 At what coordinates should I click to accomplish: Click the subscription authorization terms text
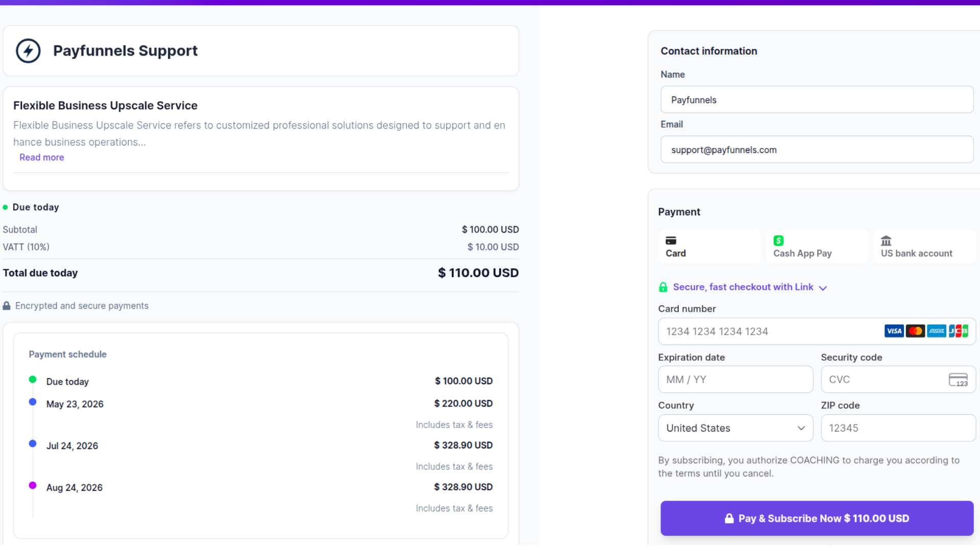(809, 467)
